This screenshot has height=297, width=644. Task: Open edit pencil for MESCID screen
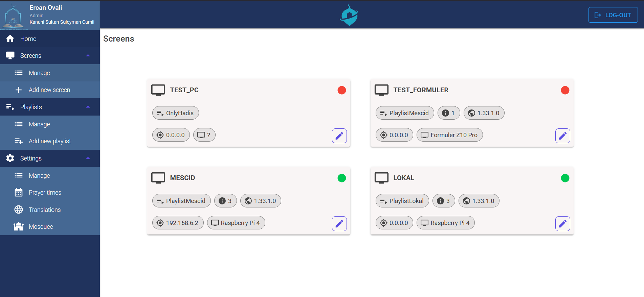[339, 224]
